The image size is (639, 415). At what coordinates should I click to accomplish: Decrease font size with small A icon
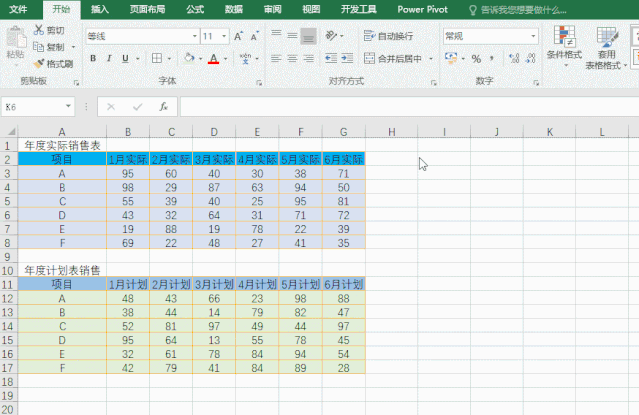(x=255, y=36)
